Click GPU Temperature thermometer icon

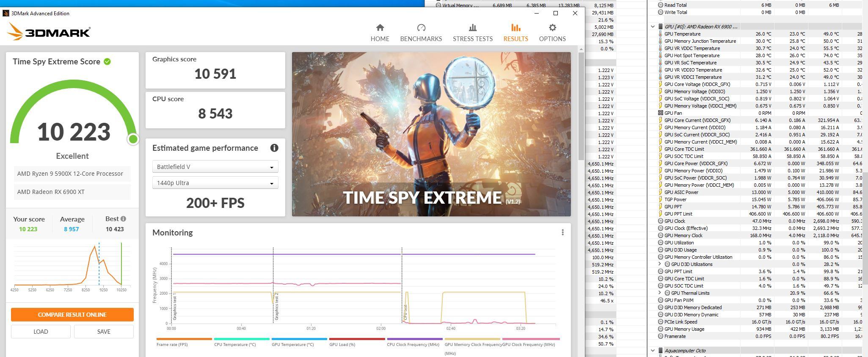pyautogui.click(x=661, y=34)
